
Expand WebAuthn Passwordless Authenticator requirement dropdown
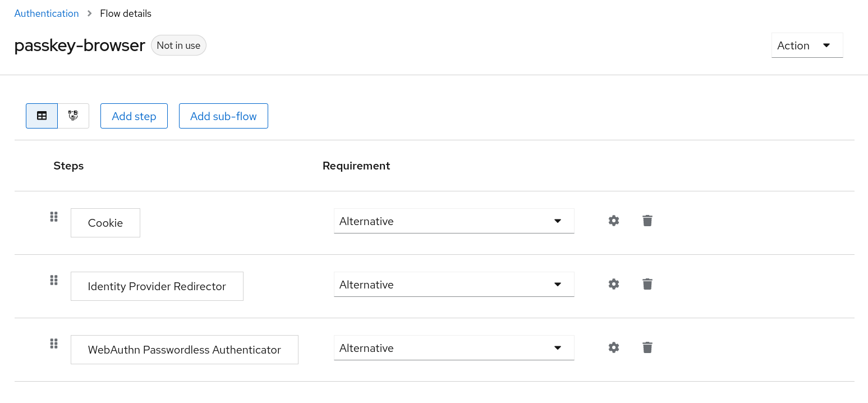click(x=453, y=348)
